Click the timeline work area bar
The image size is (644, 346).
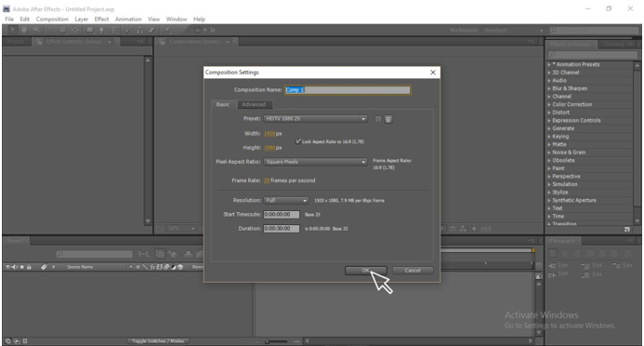tap(486, 250)
